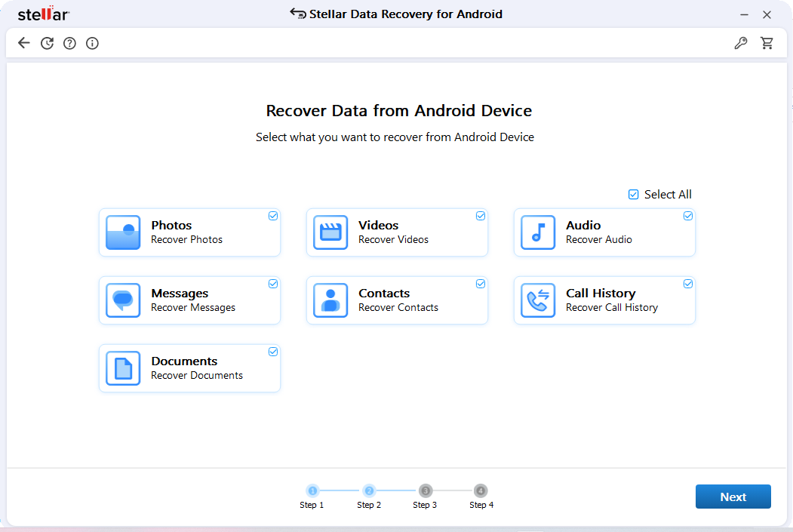
Task: Click the 'Recover Contacts' text
Action: coord(398,307)
